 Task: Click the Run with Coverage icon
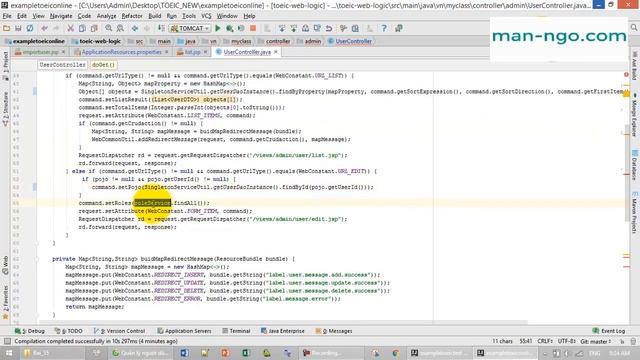point(241,28)
